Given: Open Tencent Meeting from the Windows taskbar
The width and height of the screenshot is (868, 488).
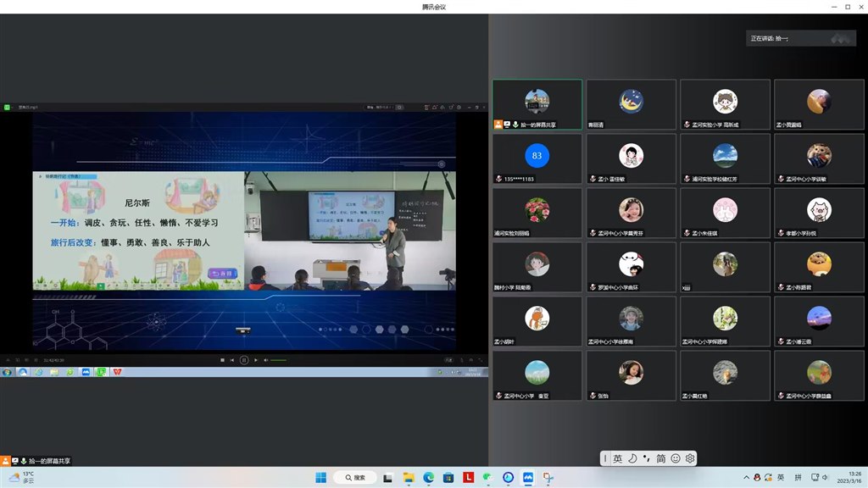Looking at the screenshot, I should (528, 478).
